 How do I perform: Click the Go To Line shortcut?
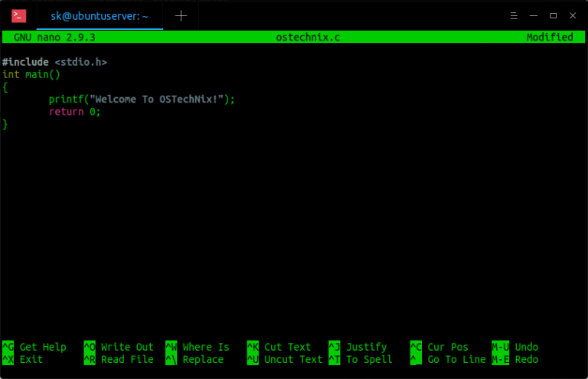point(449,359)
